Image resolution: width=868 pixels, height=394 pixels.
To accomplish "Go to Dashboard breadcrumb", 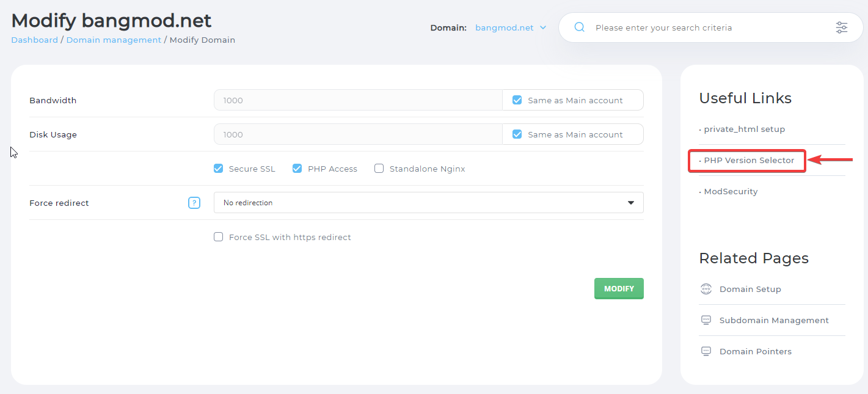I will click(34, 40).
